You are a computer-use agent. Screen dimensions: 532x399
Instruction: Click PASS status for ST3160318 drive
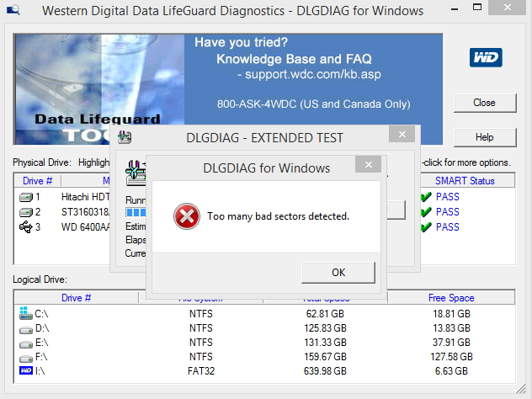448,212
